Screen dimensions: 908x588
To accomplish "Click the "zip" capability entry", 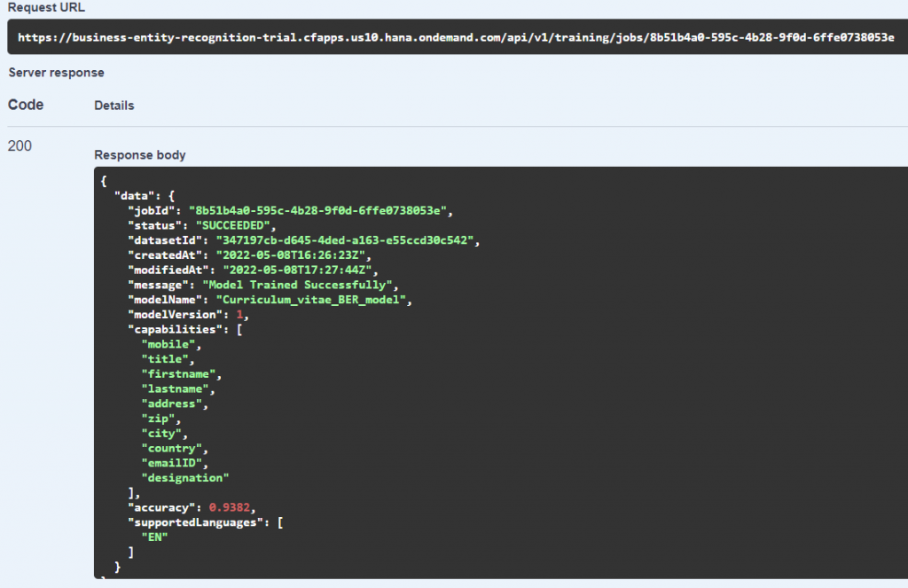I will [x=158, y=419].
